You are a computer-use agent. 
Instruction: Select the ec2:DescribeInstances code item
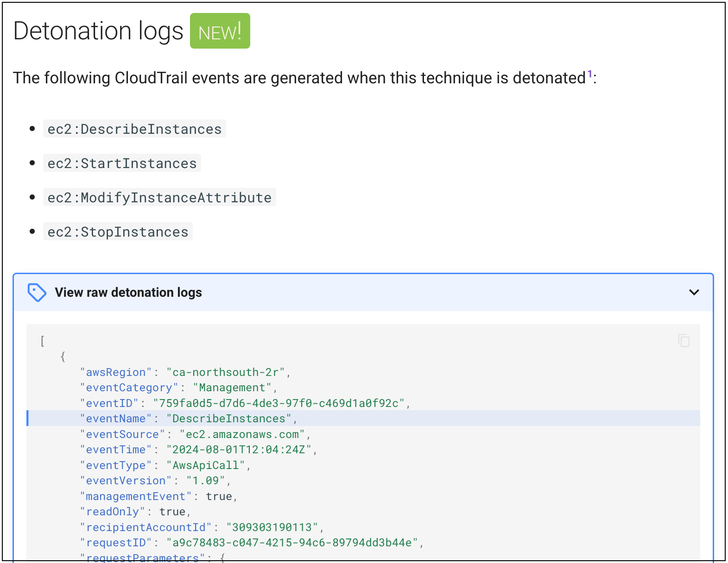134,129
